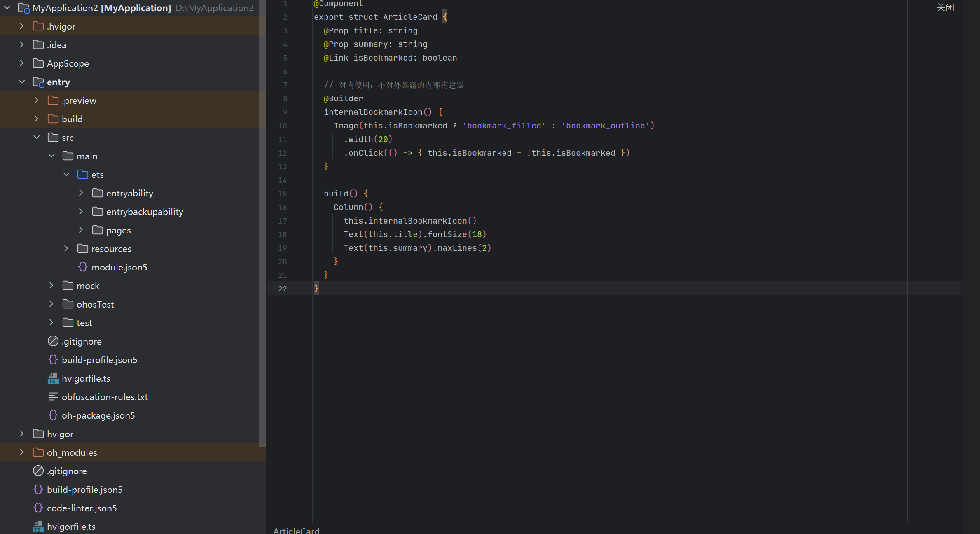The width and height of the screenshot is (980, 534).
Task: Collapse the main folder
Action: (51, 156)
